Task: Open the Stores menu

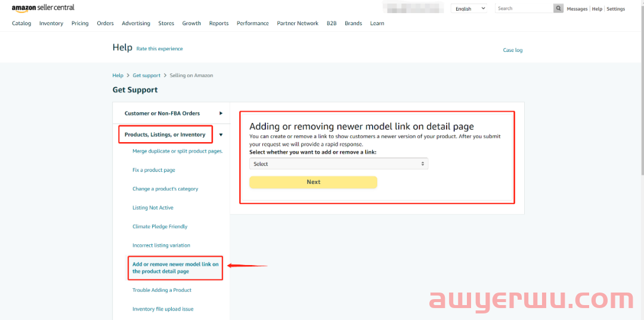Action: (166, 23)
